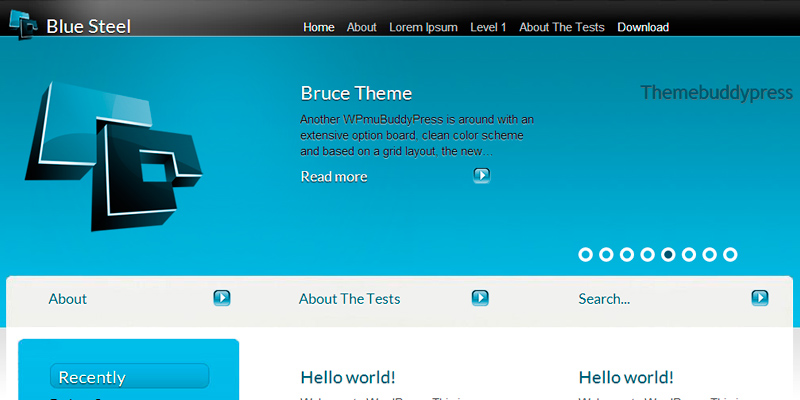Click arrow icon beside About The Tests
This screenshot has width=800, height=400.
coord(480,298)
